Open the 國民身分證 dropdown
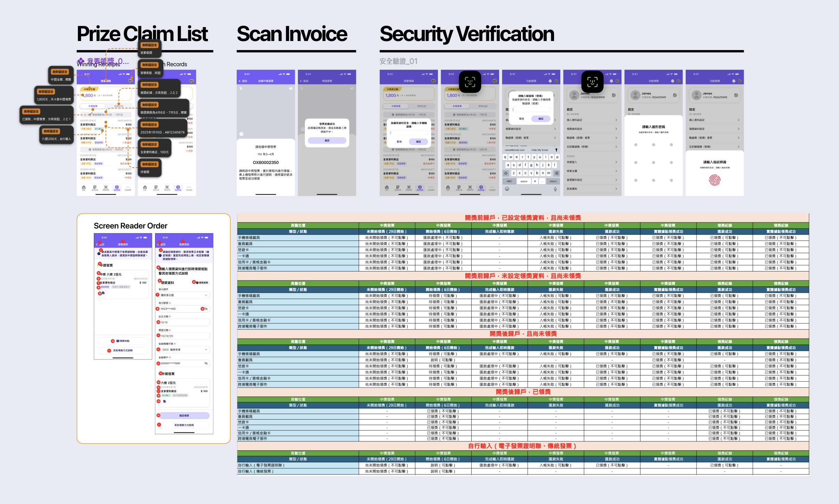This screenshot has height=504, width=839. tap(184, 295)
